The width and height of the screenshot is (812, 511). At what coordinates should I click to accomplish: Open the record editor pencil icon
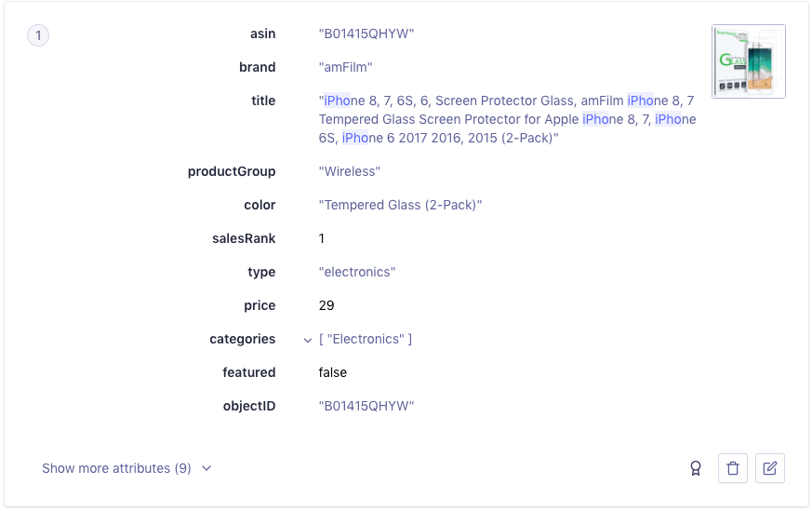click(770, 468)
